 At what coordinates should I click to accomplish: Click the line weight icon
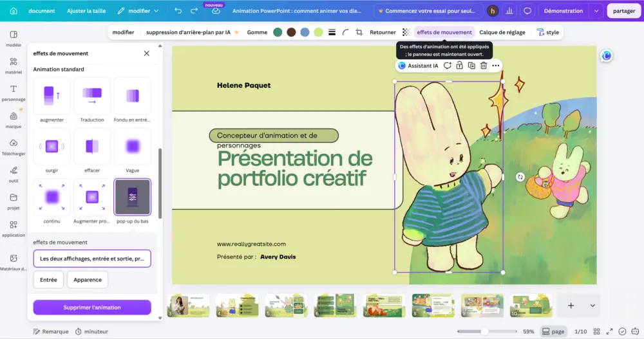point(332,32)
